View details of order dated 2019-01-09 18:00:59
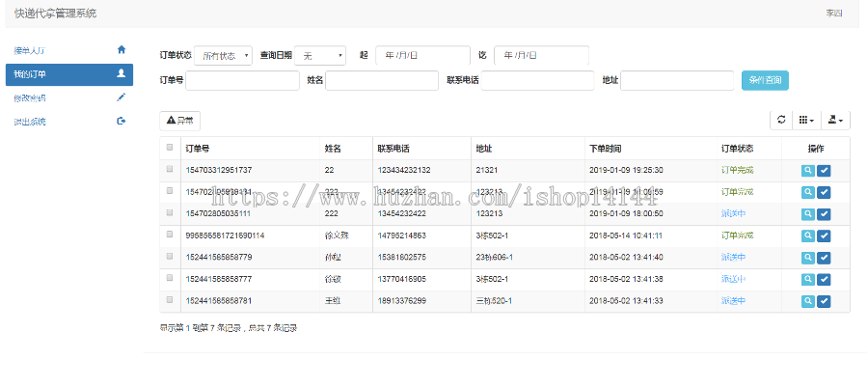This screenshot has width=868, height=388. 808,192
